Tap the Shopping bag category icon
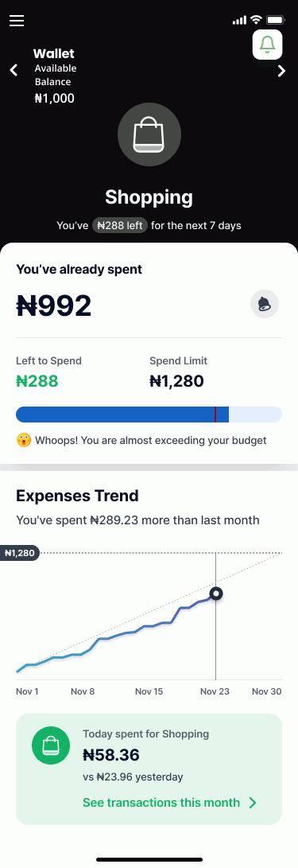 (x=149, y=134)
